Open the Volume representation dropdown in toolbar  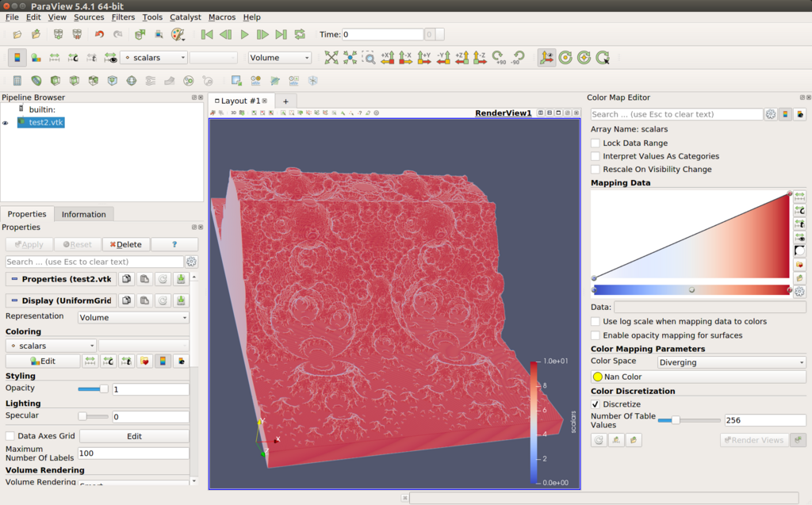coord(280,58)
